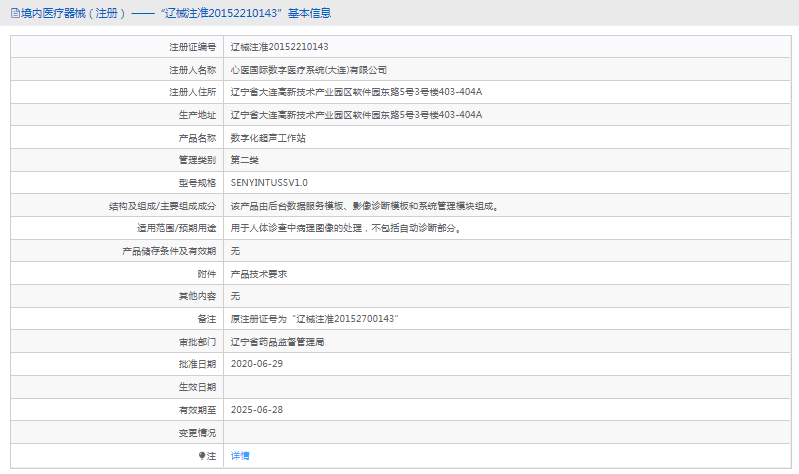The height and width of the screenshot is (474, 799).
Task: Click the page header title text 基本信息
Action: click(x=306, y=13)
